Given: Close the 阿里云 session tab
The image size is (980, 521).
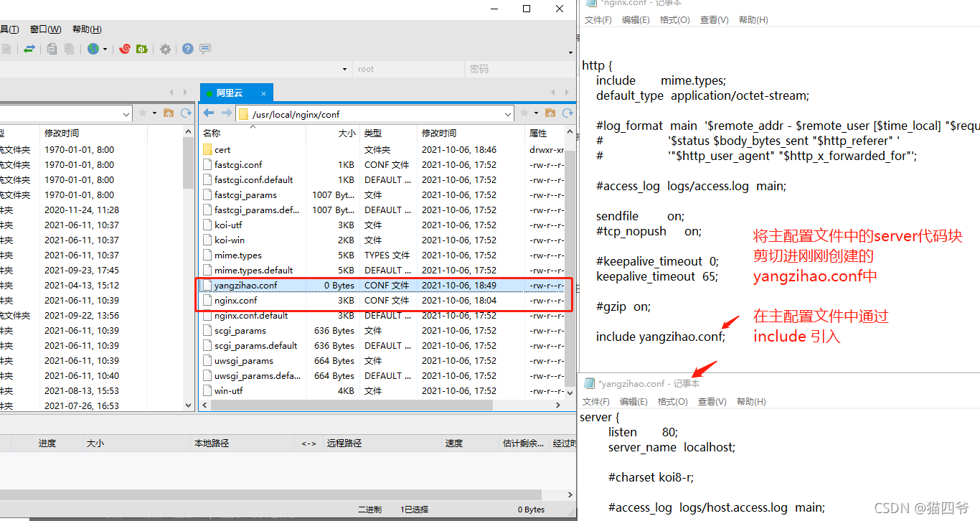Looking at the screenshot, I should (x=264, y=93).
